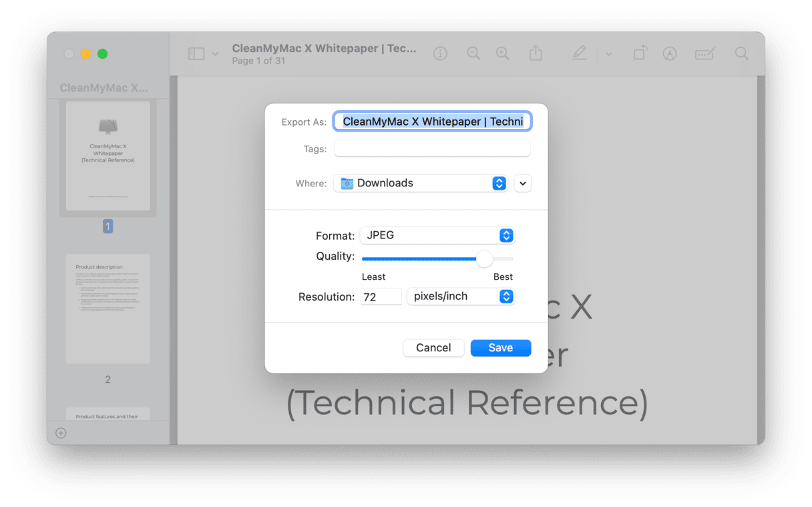This screenshot has height=507, width=812.
Task: Click the page number 2 label
Action: pyautogui.click(x=108, y=379)
